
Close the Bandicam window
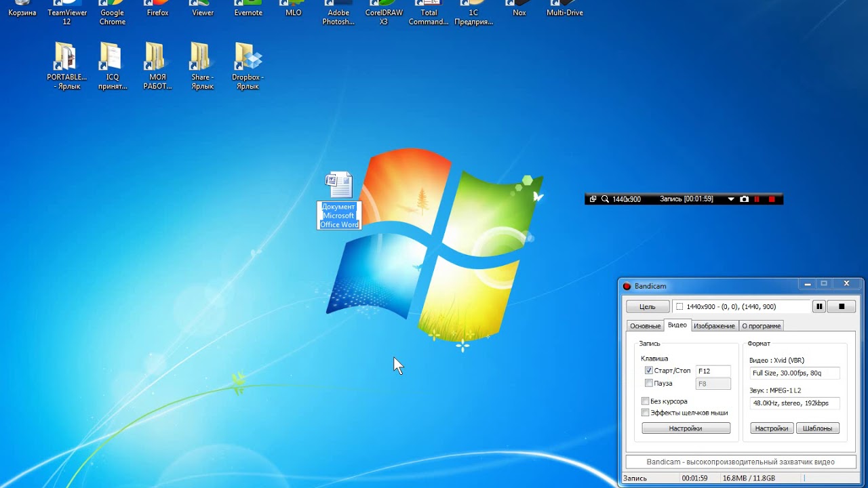(846, 284)
